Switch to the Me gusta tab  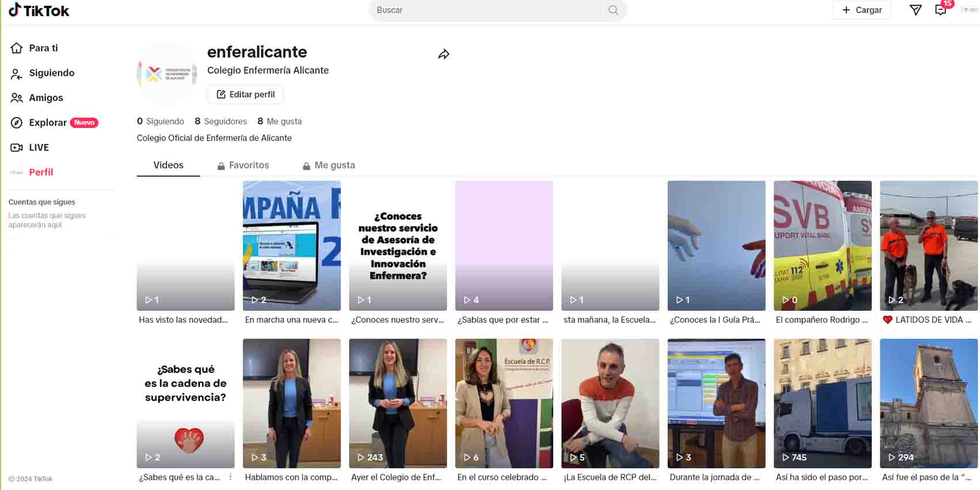click(x=329, y=165)
